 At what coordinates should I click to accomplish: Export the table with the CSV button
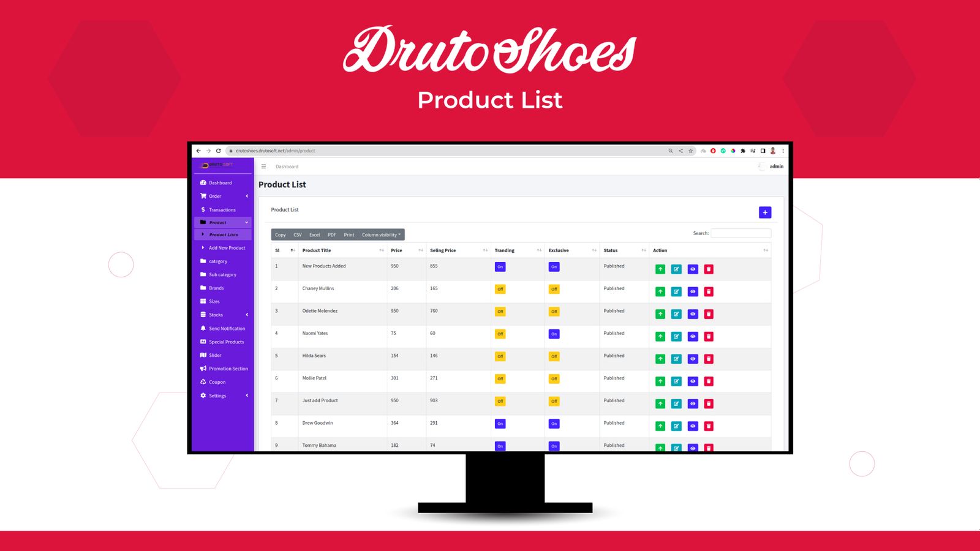click(298, 235)
